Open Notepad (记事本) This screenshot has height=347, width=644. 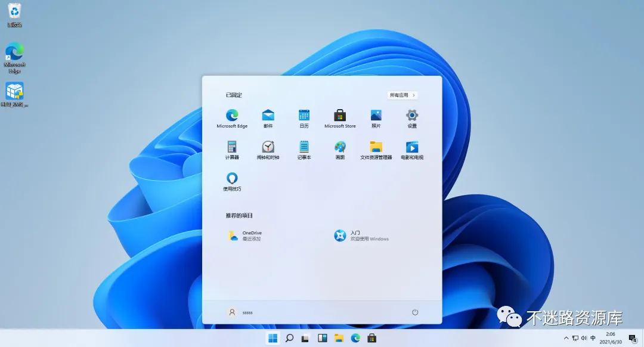[x=304, y=150]
